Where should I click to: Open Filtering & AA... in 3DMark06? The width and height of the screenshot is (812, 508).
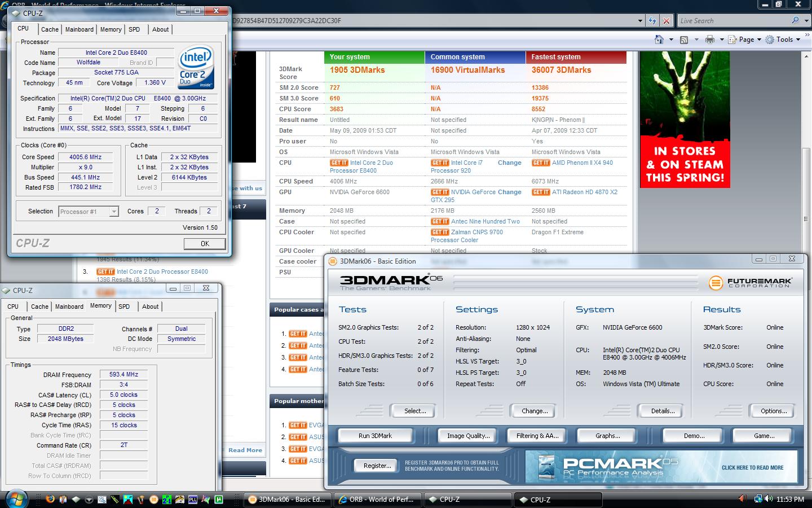point(537,436)
